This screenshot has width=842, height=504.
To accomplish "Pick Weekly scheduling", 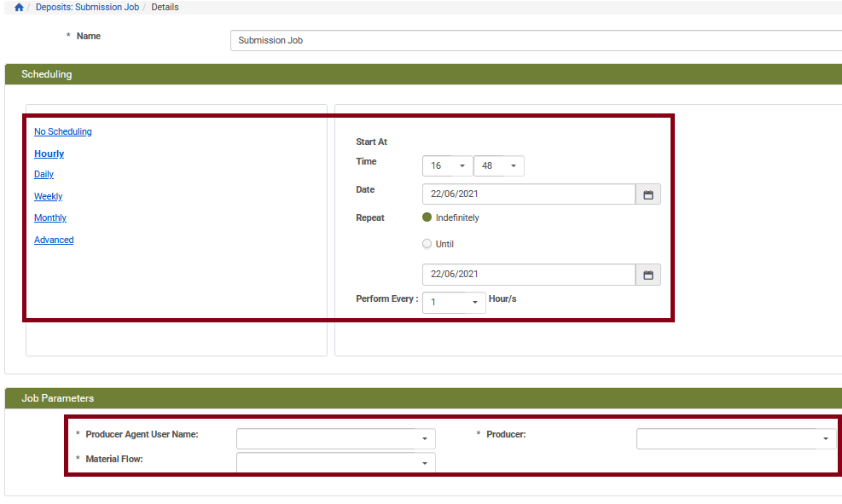I will tap(48, 196).
